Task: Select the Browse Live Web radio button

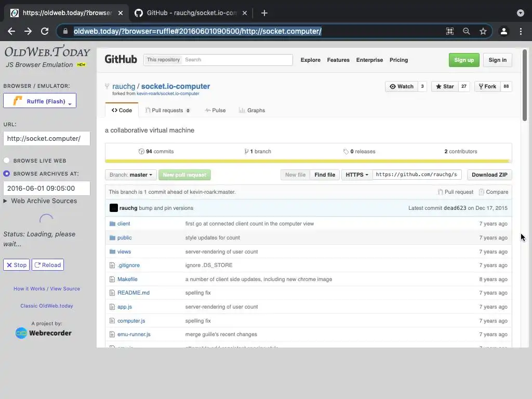Action: pyautogui.click(x=6, y=161)
